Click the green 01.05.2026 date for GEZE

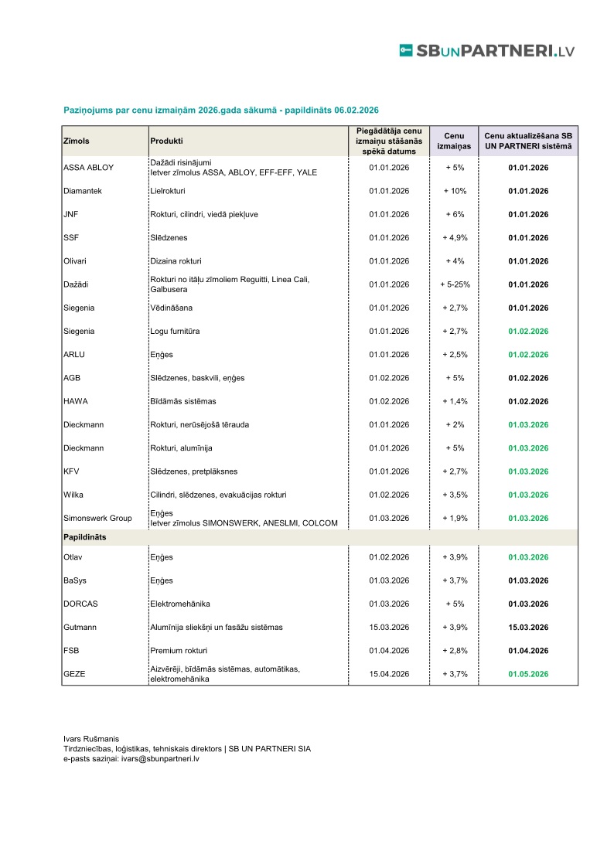528,674
